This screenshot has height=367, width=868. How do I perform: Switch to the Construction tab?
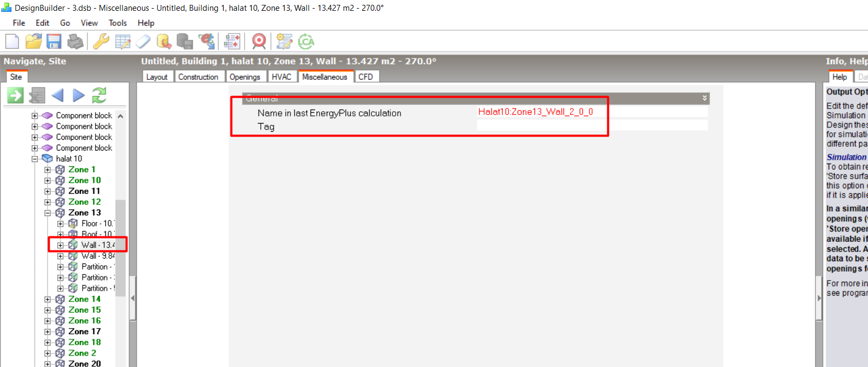coord(198,77)
